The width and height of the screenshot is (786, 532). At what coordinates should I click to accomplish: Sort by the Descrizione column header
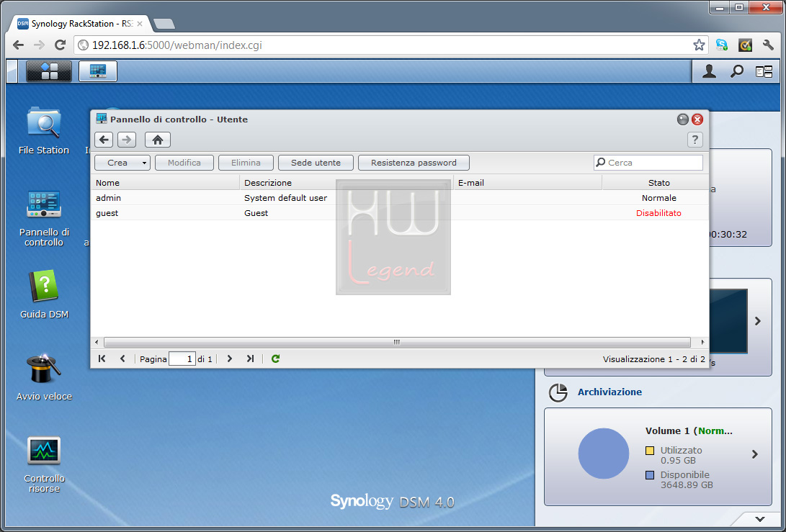[x=347, y=183]
